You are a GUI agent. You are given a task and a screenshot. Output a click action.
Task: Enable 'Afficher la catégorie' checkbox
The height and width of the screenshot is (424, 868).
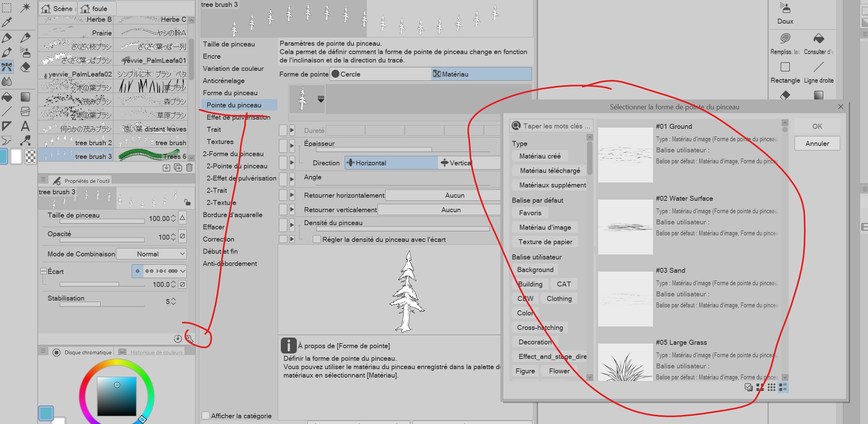click(x=206, y=416)
